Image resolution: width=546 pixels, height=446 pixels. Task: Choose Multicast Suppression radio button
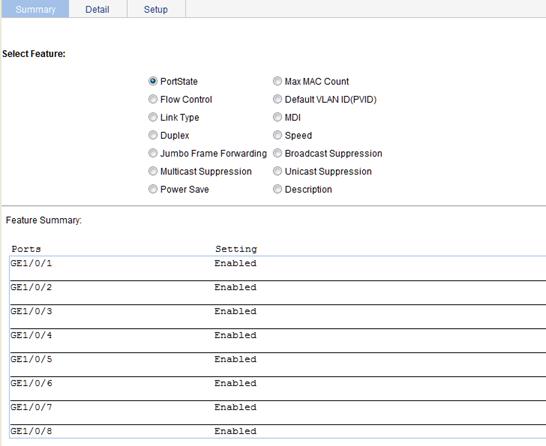click(x=153, y=171)
